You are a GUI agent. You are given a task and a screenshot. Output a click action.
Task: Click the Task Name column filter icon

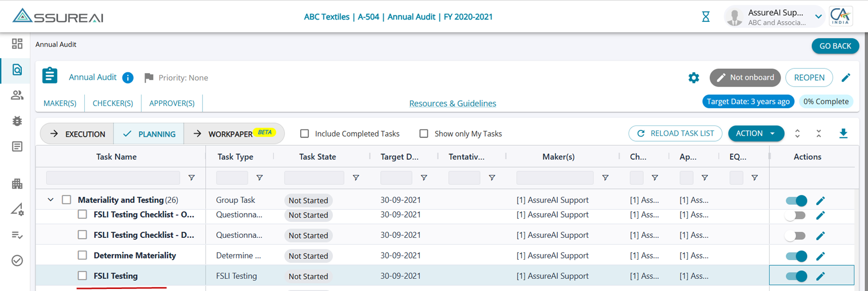[191, 178]
